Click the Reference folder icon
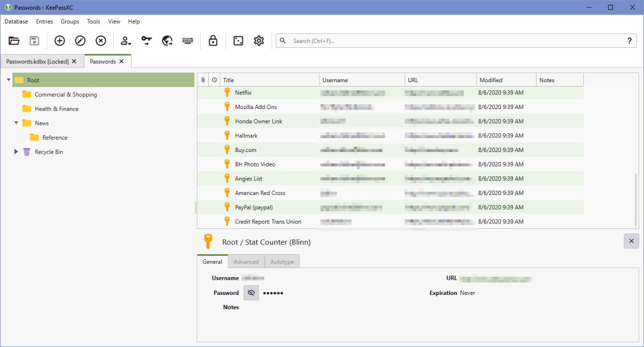This screenshot has height=347, width=644. point(34,138)
